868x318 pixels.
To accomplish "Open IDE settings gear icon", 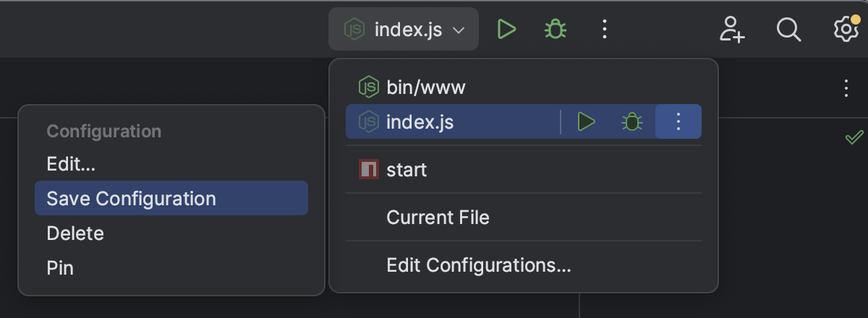I will point(845,29).
